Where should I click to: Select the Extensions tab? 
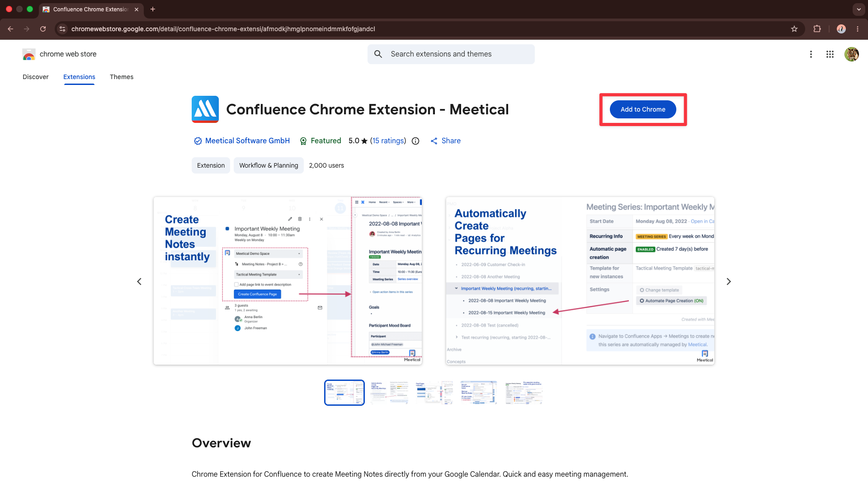(79, 77)
